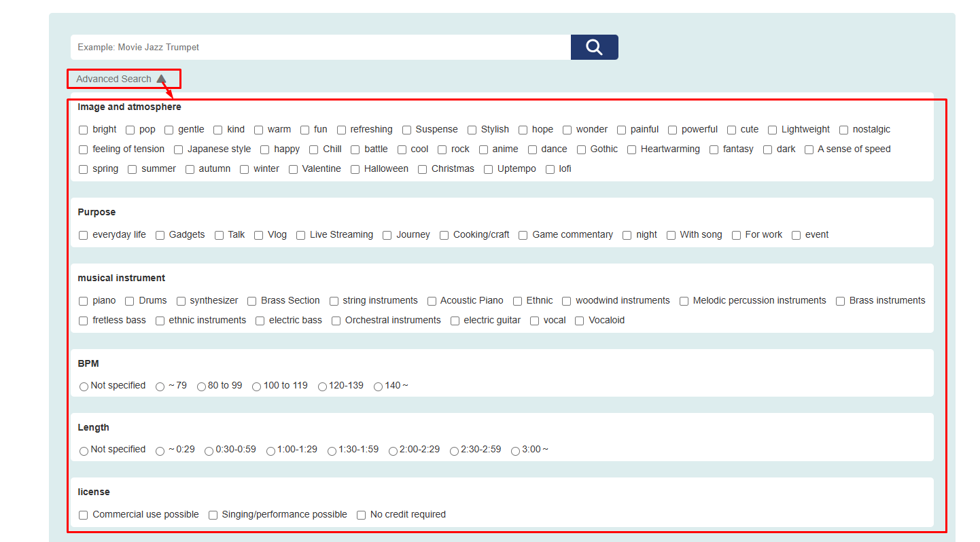This screenshot has width=980, height=542.
Task: Select the powerful checkbox
Action: pyautogui.click(x=673, y=130)
